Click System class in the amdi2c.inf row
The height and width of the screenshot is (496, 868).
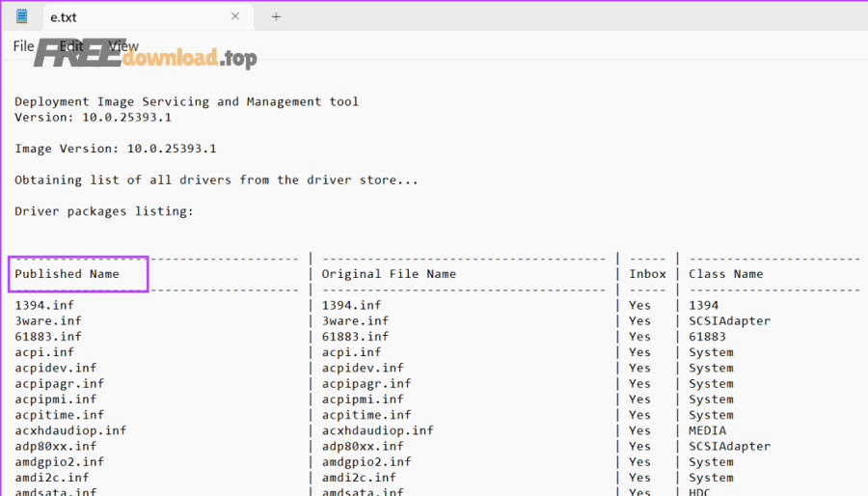(711, 478)
